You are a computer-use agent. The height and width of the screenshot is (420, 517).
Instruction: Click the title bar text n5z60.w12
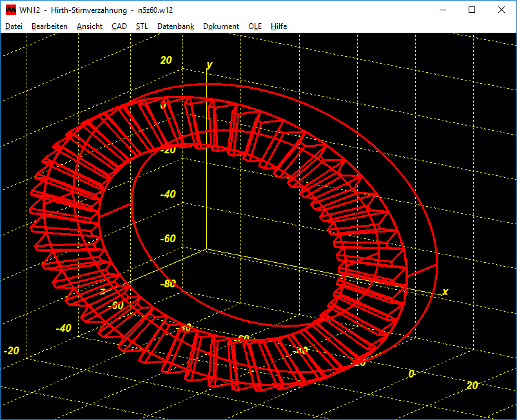pos(155,10)
